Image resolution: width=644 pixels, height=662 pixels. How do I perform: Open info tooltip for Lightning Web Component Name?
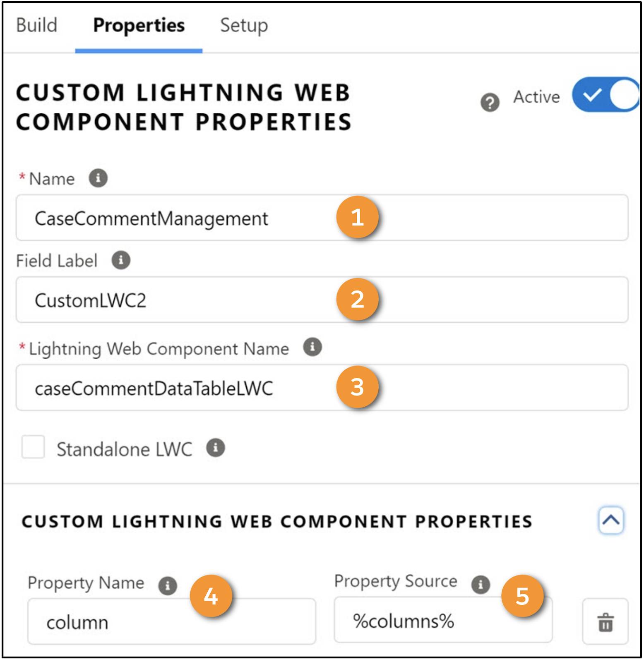312,348
